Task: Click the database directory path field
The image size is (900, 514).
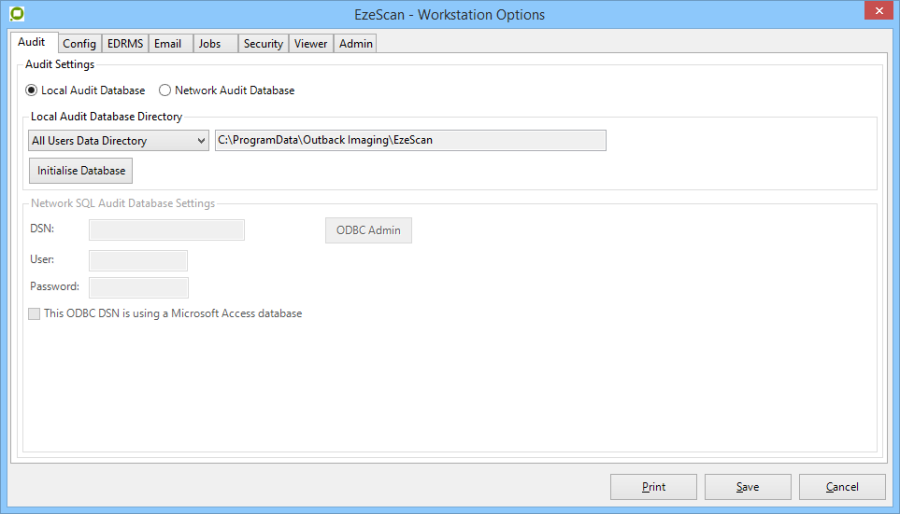Action: pyautogui.click(x=410, y=141)
